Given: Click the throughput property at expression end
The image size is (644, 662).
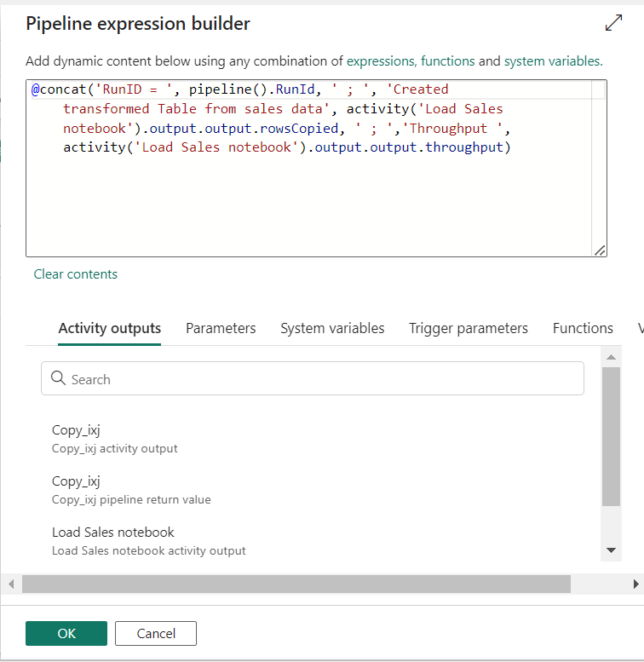Looking at the screenshot, I should pos(464,147).
